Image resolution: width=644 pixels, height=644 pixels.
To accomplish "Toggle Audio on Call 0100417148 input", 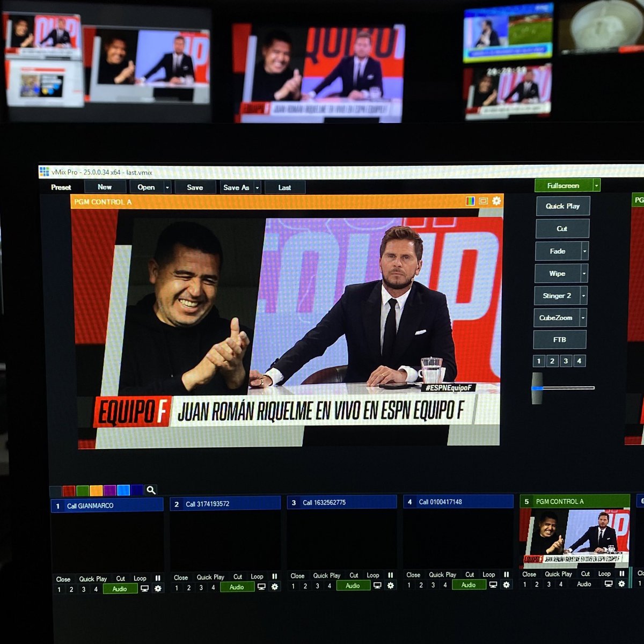I will tap(469, 585).
